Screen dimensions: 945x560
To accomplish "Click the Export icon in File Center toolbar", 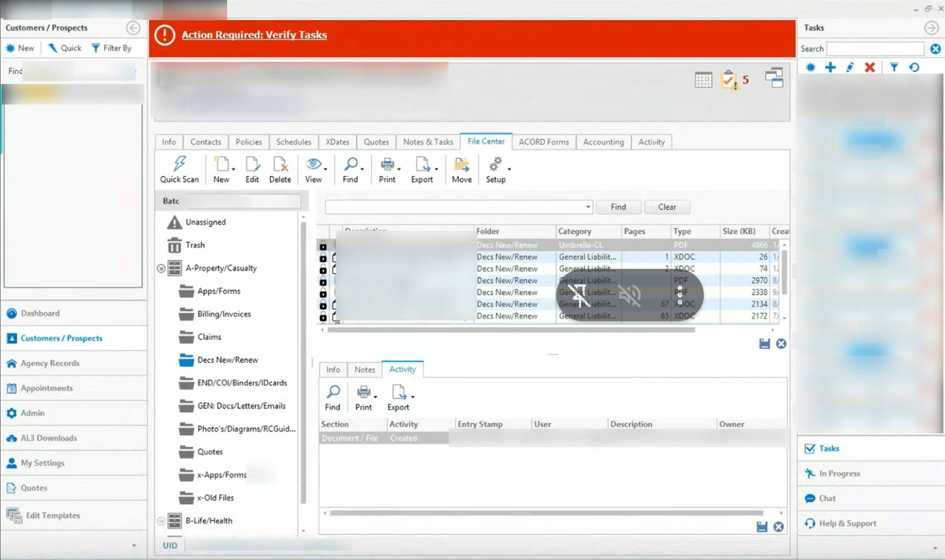I will tap(422, 164).
